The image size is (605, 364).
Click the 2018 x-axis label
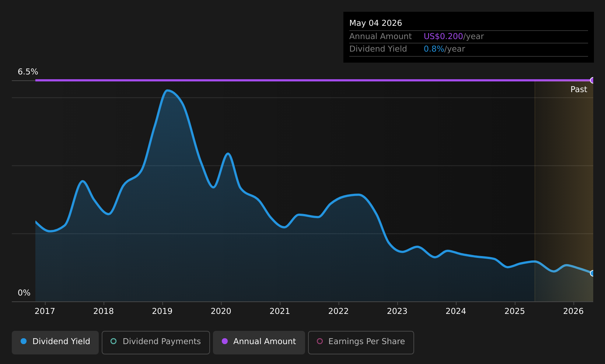click(x=104, y=311)
